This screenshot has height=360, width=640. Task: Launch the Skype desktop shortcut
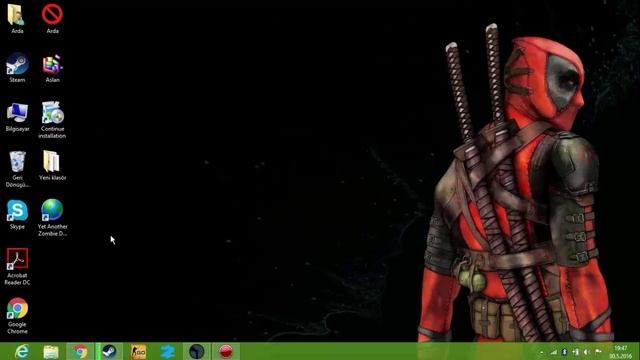coord(17,214)
